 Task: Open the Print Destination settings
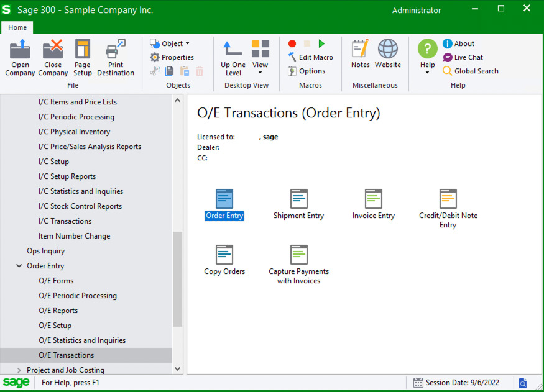point(116,57)
